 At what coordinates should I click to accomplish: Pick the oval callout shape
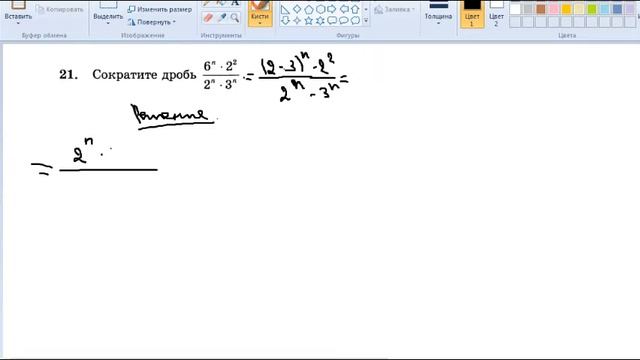pos(344,20)
